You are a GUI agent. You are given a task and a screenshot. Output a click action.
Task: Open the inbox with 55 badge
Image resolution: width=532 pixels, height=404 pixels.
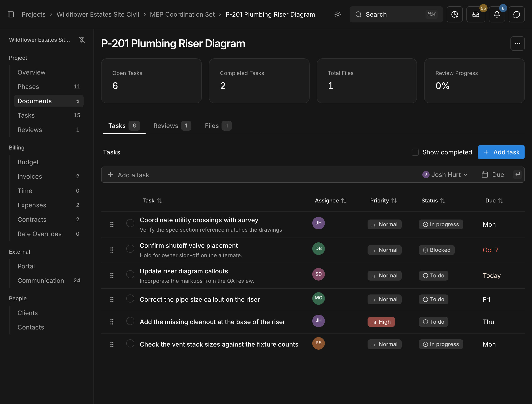pos(476,14)
